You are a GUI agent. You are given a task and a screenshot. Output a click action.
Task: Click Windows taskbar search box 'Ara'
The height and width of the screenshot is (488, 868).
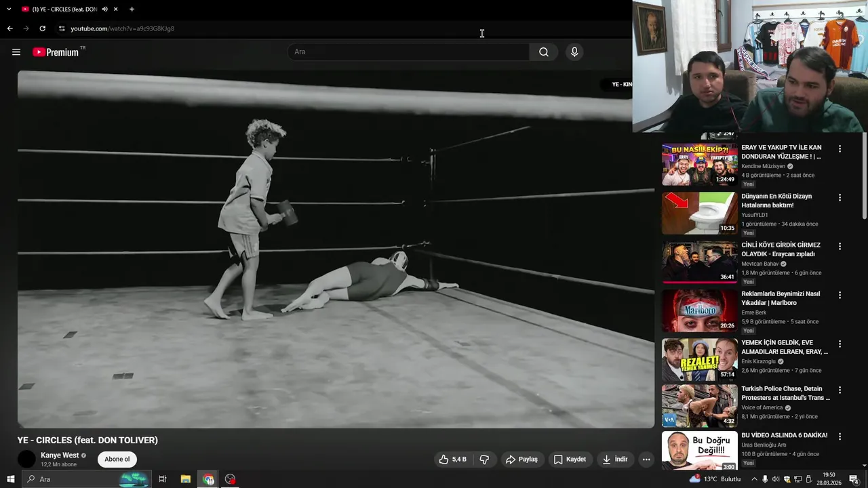(86, 479)
